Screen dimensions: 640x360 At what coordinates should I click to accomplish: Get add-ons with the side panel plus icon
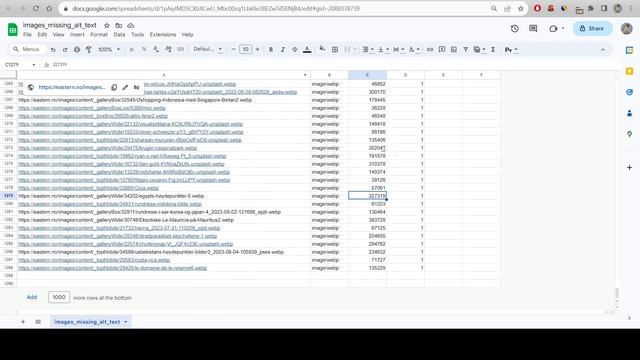tap(629, 167)
